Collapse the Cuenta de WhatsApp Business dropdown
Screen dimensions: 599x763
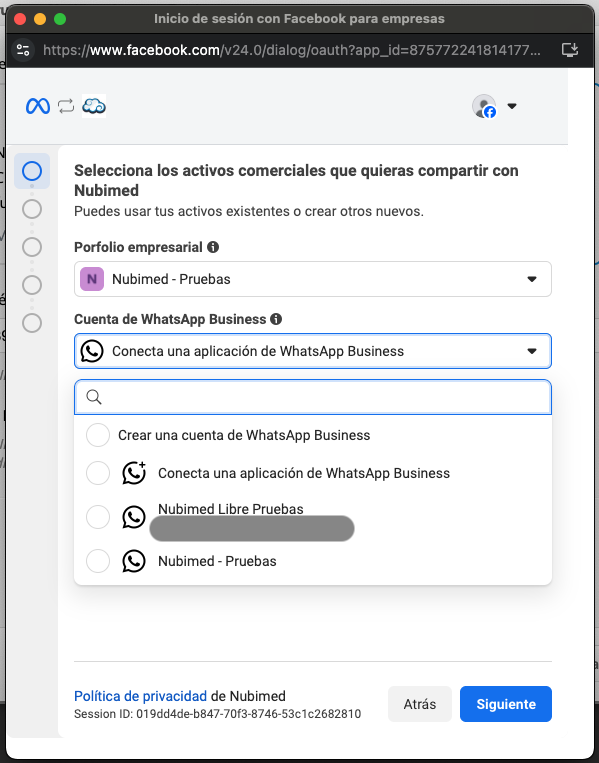pos(313,351)
